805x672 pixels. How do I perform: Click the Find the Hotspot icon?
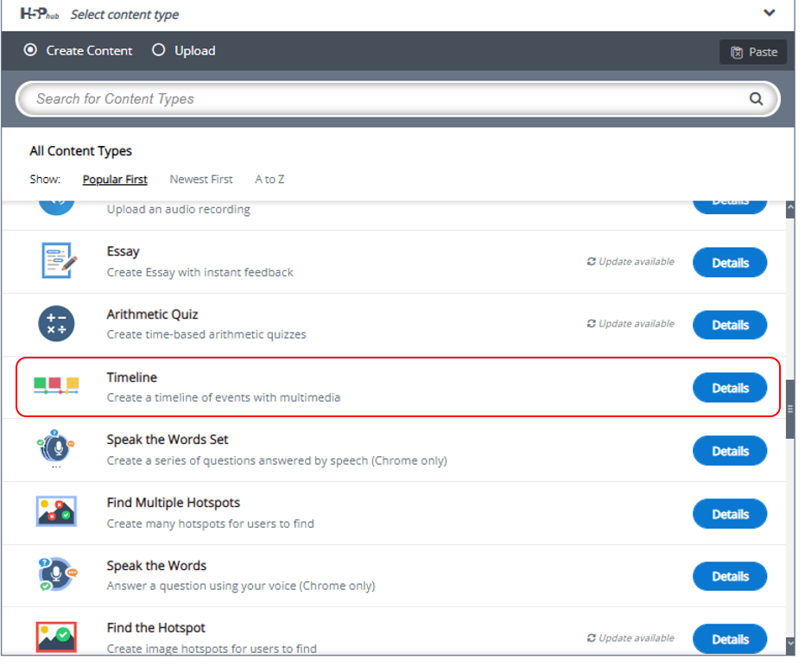[x=57, y=637]
